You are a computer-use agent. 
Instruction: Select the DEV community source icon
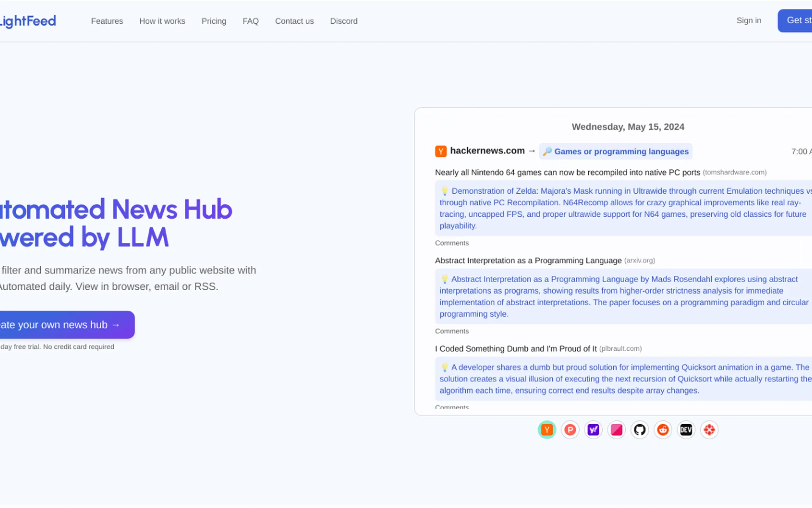tap(686, 429)
